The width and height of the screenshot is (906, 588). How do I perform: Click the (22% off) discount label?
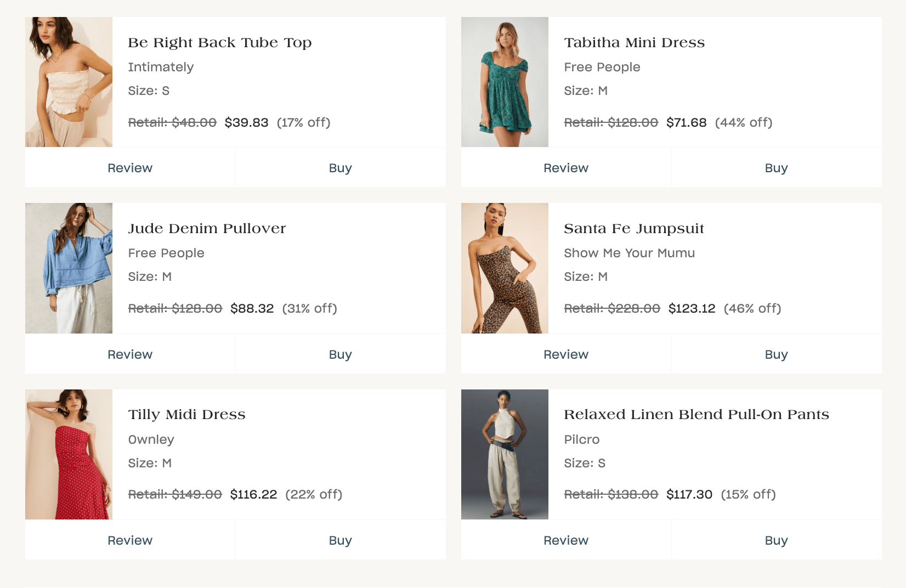(314, 494)
